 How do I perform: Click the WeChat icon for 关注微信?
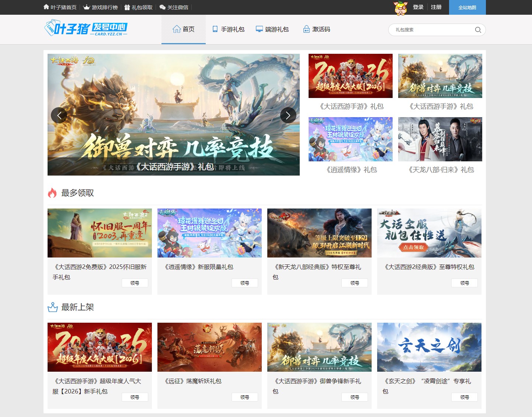[162, 7]
